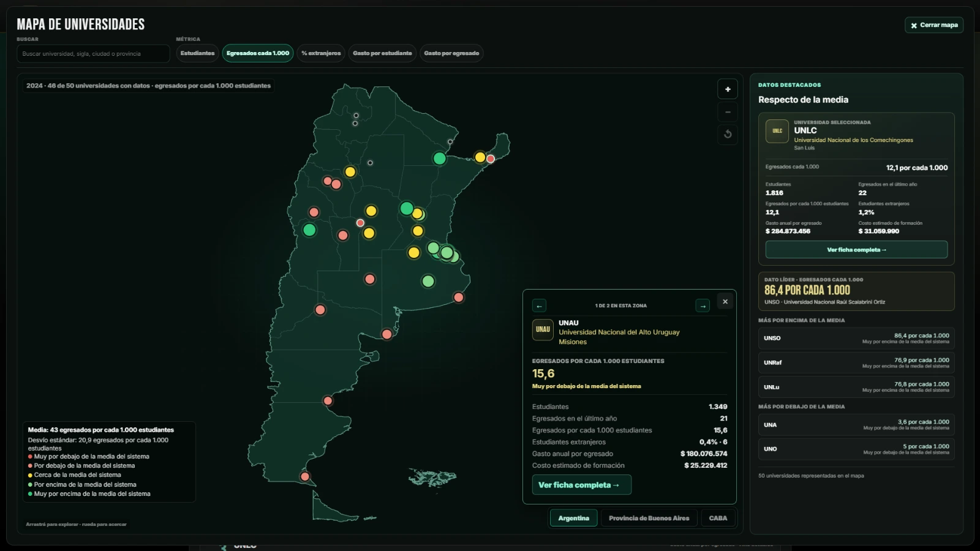The height and width of the screenshot is (551, 980).
Task: Click the legend dot Cerca de la media
Action: [30, 475]
